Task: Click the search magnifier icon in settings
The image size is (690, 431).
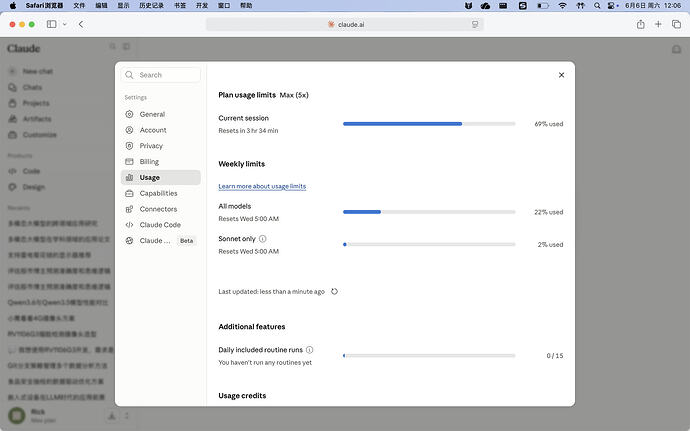Action: point(129,75)
